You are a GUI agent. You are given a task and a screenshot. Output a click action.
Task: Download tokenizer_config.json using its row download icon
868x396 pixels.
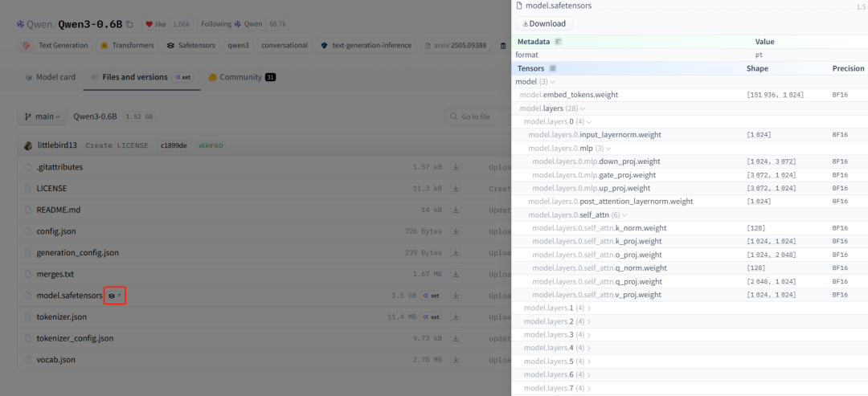point(456,338)
